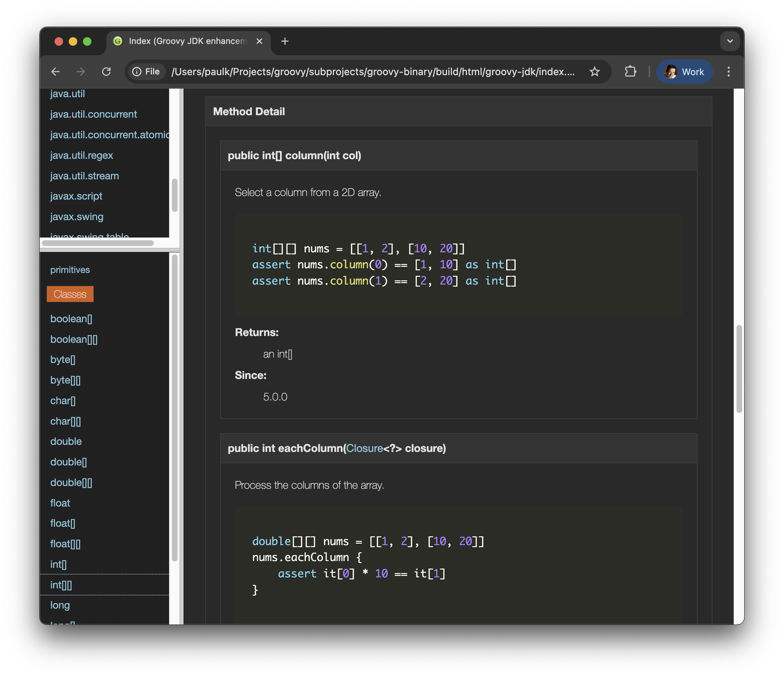Close the Groovy JDK Index tab

click(x=259, y=41)
